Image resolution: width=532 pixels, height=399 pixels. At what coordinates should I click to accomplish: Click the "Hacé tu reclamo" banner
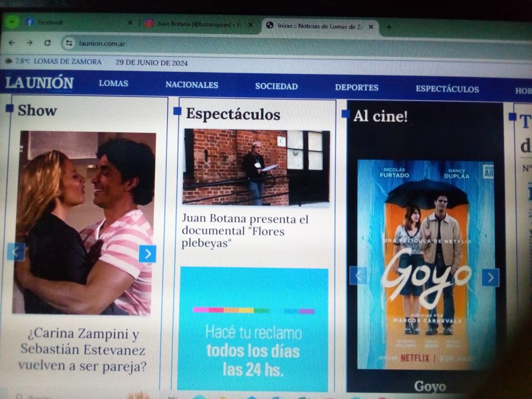(253, 329)
